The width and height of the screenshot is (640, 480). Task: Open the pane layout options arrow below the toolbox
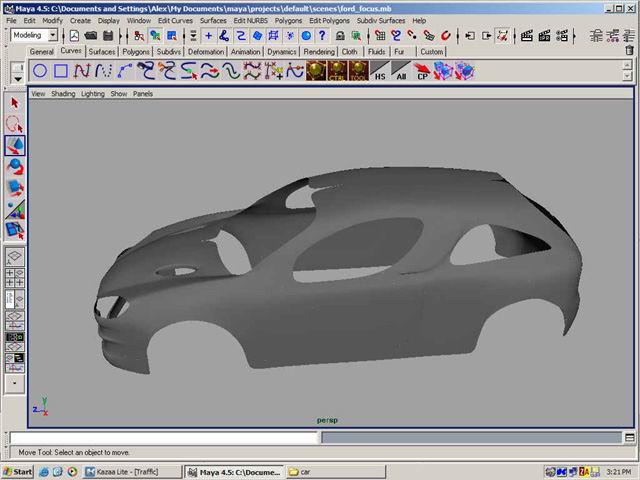point(15,383)
